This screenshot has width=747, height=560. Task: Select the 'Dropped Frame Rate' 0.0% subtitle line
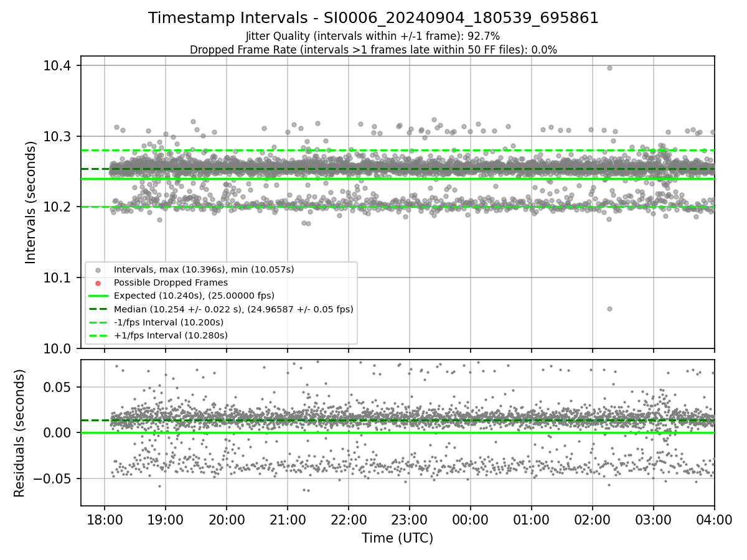(373, 50)
